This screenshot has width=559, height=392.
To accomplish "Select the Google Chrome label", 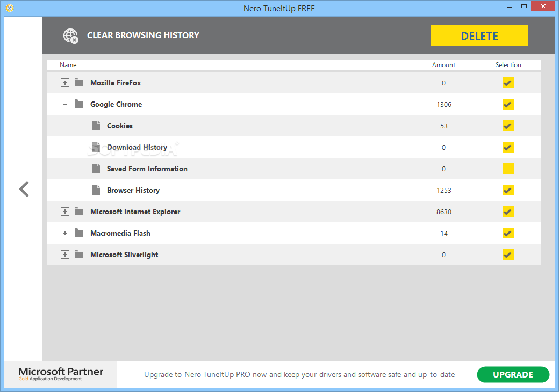I will (116, 104).
